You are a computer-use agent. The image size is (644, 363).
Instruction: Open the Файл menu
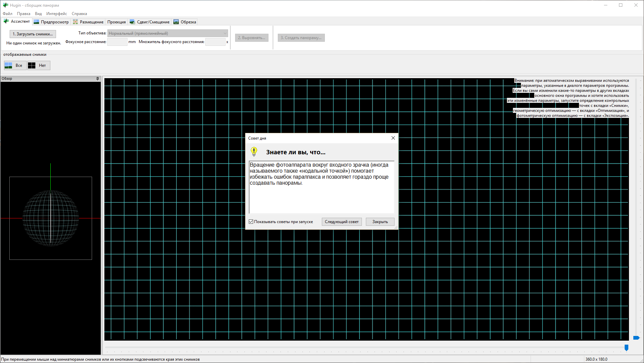(7, 14)
